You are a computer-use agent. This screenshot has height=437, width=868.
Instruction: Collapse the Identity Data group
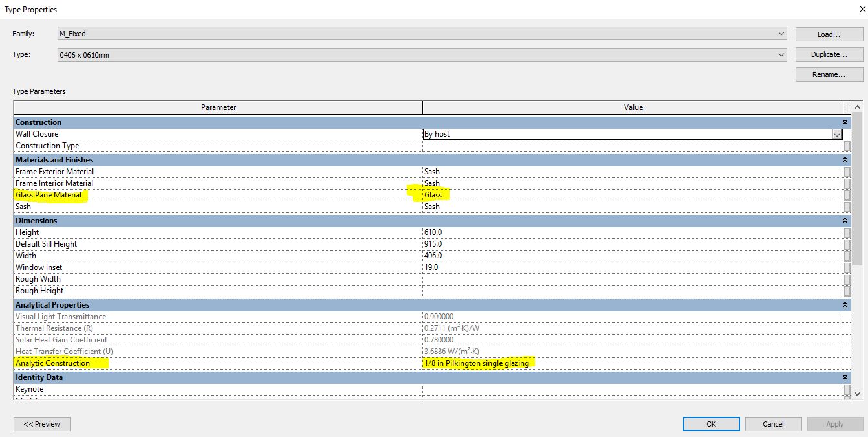[x=845, y=377]
